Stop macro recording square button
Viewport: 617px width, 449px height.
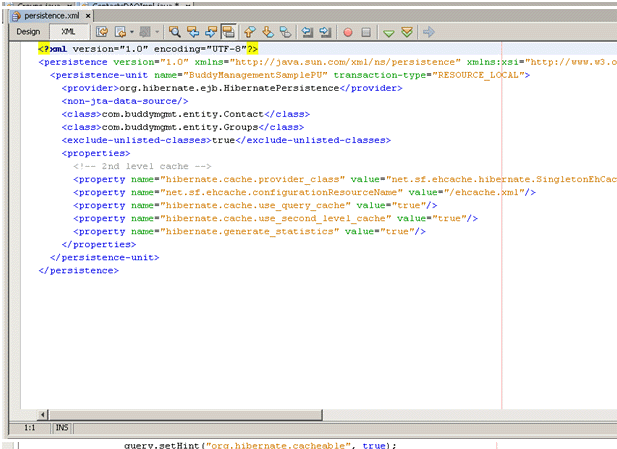366,32
